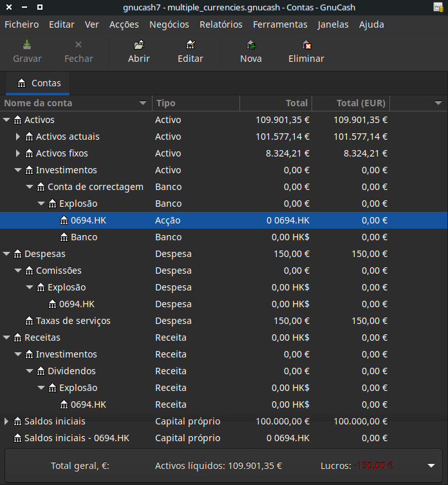Select the Banco account row under Explosão

[84, 237]
